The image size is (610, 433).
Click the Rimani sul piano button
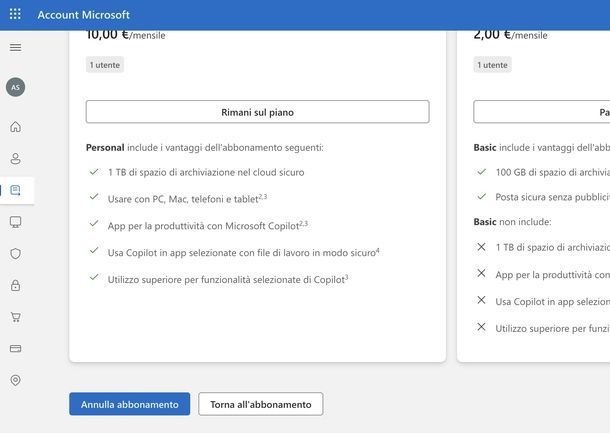coord(258,112)
